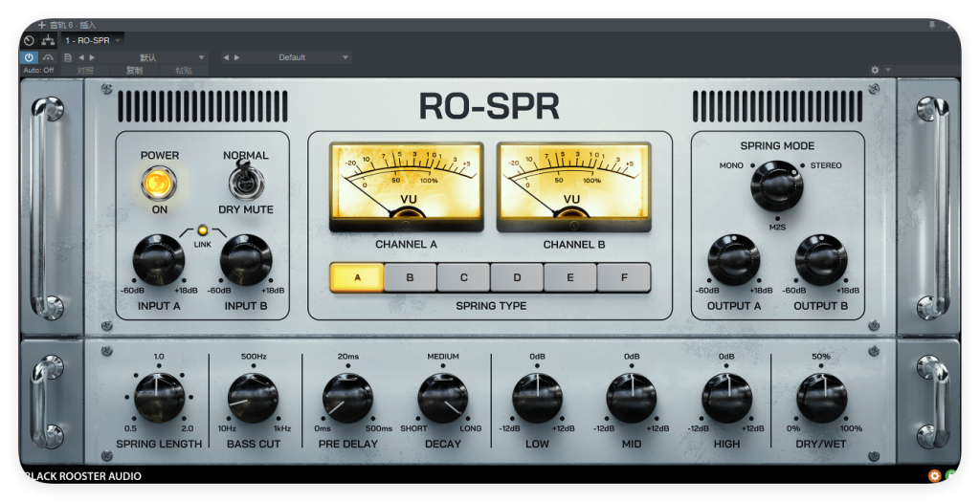The width and height of the screenshot is (980, 502).
Task: Click the Decay knob
Action: click(442, 398)
